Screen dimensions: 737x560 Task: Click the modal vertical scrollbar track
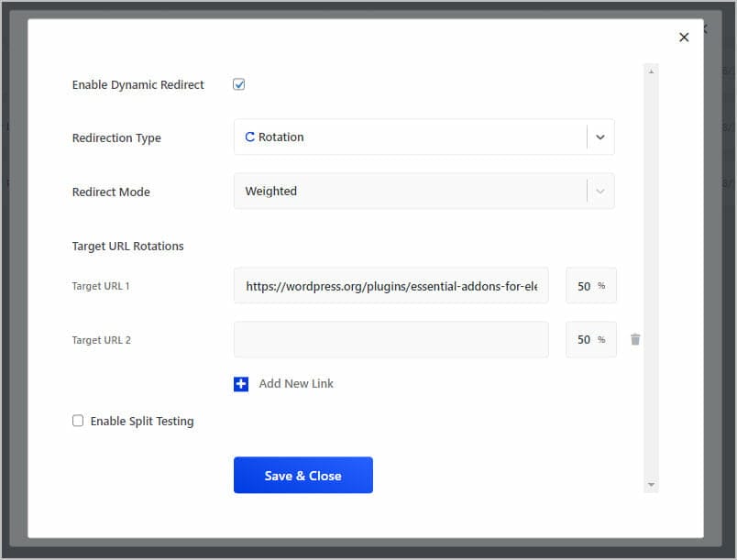(651, 278)
